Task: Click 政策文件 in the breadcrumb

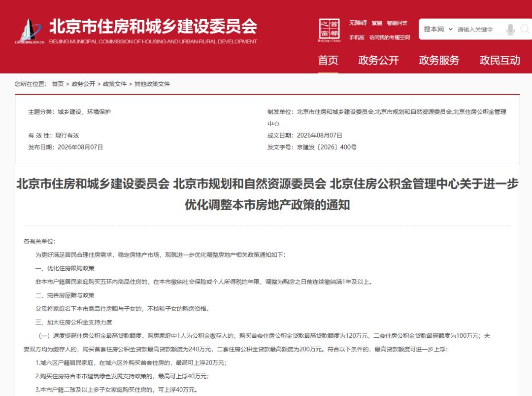Action: click(115, 84)
